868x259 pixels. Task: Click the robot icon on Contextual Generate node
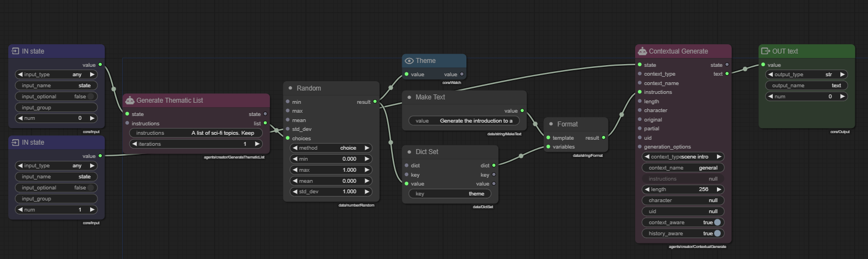click(642, 51)
